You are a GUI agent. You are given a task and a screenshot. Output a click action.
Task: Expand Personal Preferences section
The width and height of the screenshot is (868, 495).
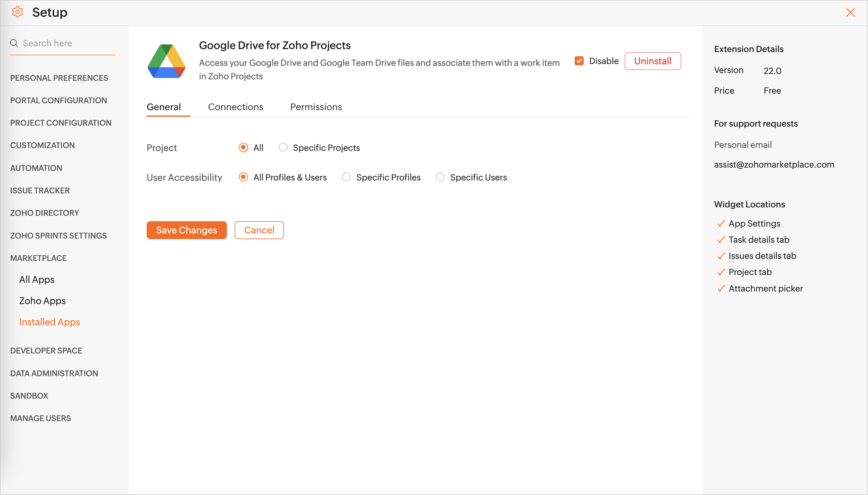tap(59, 78)
